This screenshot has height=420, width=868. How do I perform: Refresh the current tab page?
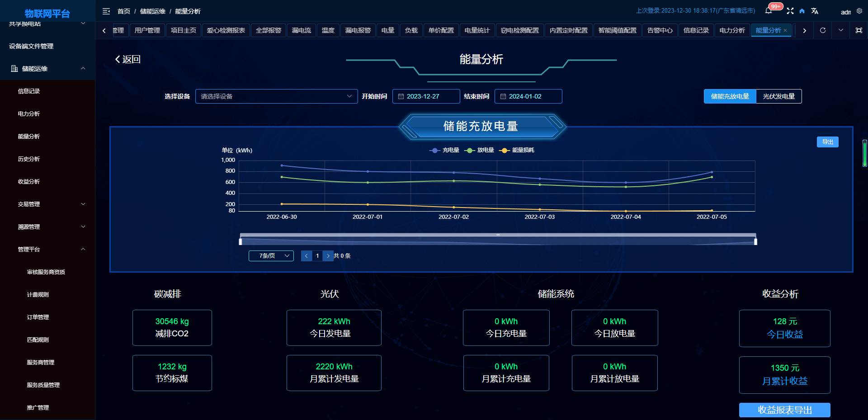(823, 30)
